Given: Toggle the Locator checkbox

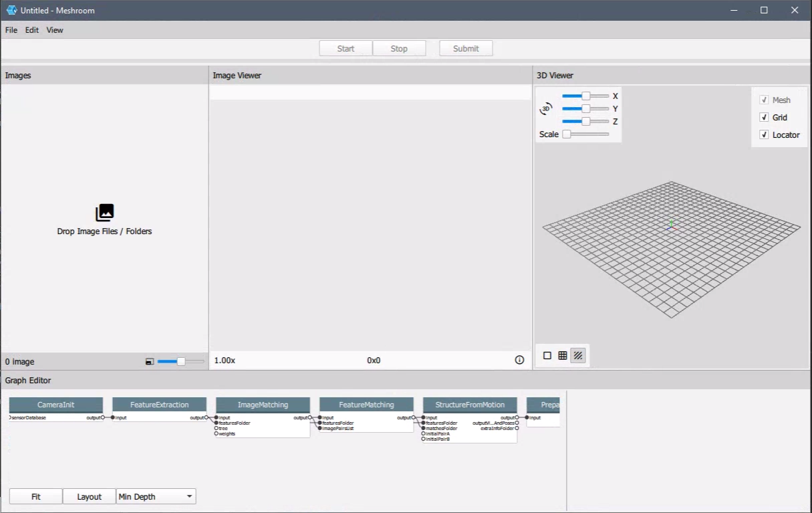Looking at the screenshot, I should pyautogui.click(x=764, y=134).
